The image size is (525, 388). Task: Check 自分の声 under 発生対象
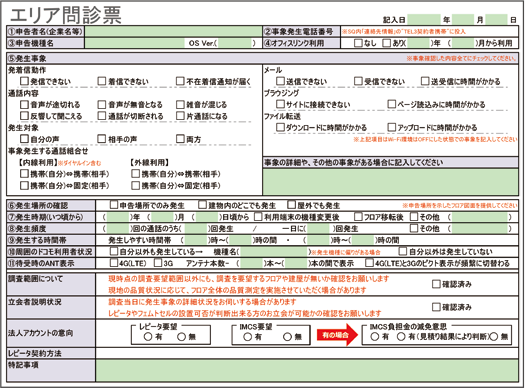tap(24, 139)
